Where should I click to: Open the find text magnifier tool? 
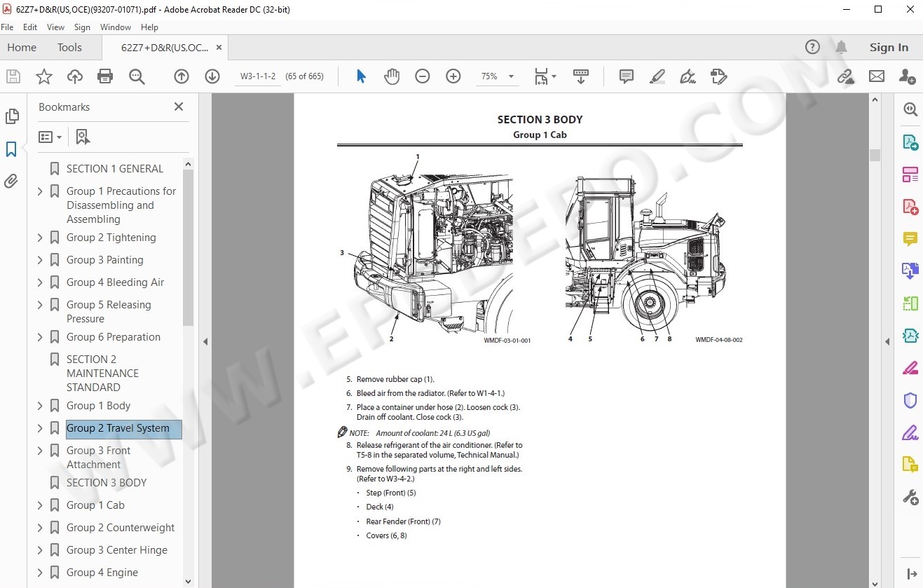[x=137, y=76]
